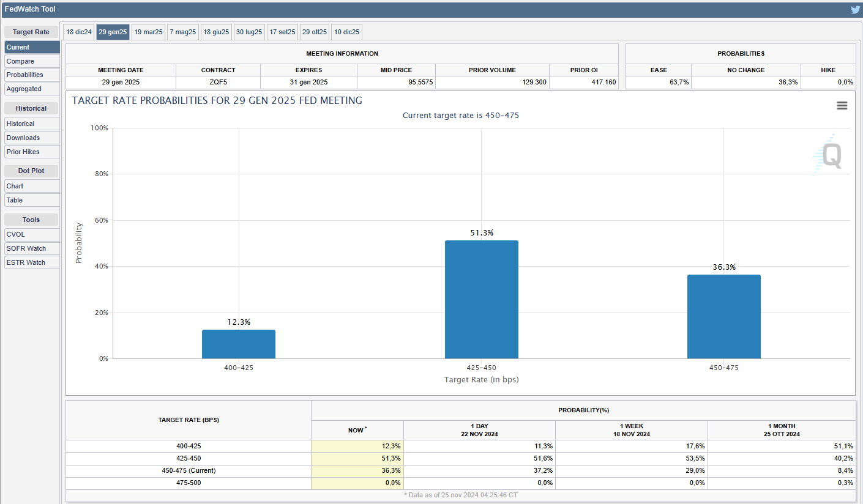Open ESTR Watch tool

32,262
